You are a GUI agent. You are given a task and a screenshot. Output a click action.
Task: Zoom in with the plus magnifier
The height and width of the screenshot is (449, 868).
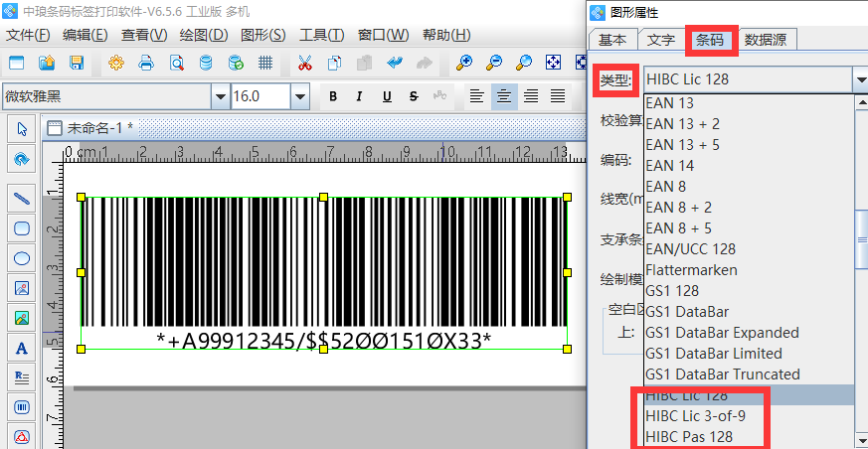[464, 63]
